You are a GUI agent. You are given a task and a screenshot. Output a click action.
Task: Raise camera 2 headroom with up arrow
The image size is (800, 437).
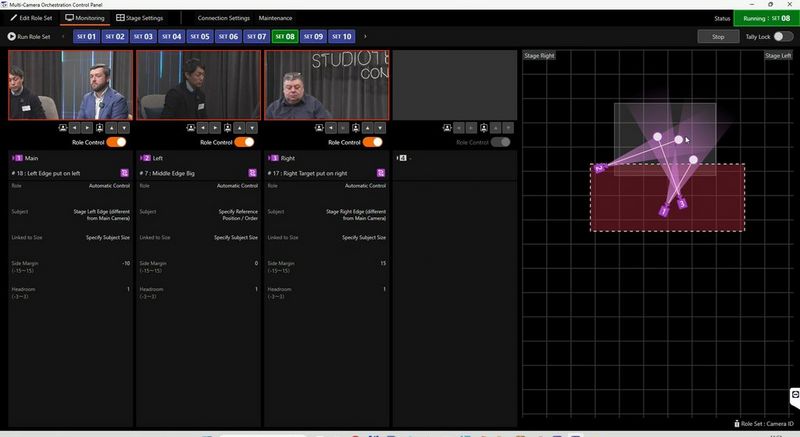240,128
